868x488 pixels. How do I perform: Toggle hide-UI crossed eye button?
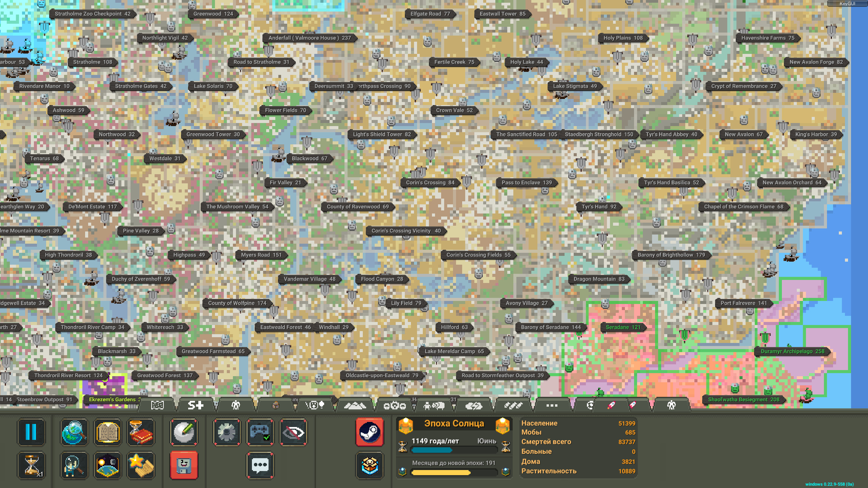pyautogui.click(x=294, y=432)
